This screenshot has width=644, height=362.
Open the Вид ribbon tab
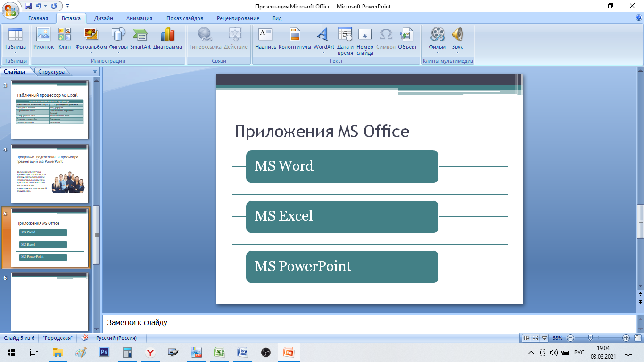point(277,18)
